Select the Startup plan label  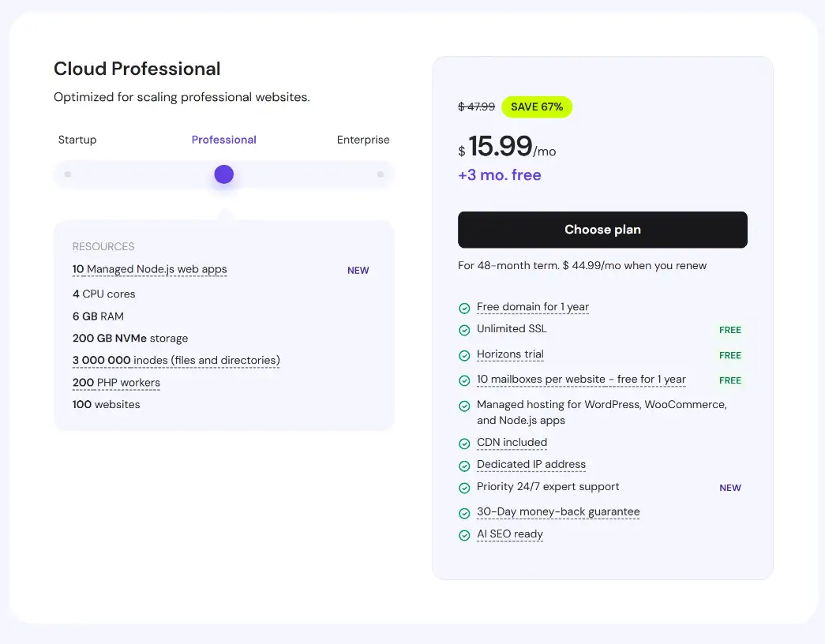pos(77,140)
